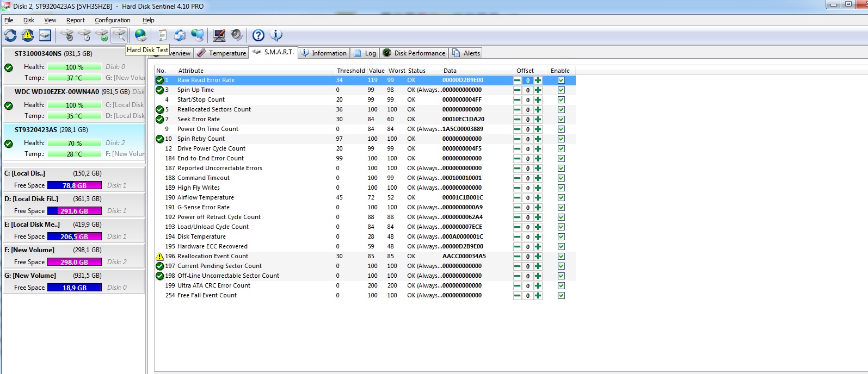Click the C: drive free space bar 78,8 GB
Viewport: 868px width, 374px height.
(75, 185)
